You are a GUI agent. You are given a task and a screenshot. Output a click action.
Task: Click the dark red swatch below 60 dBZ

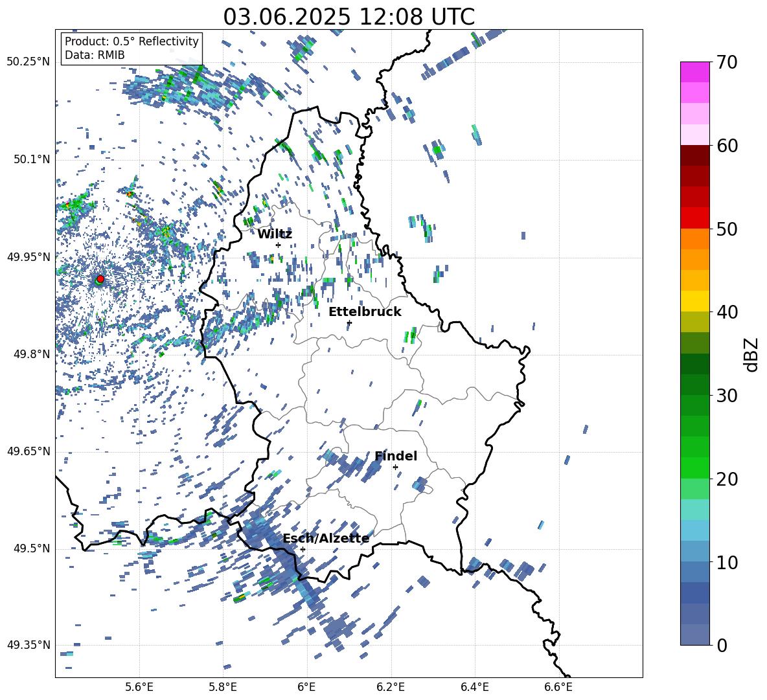pos(695,155)
